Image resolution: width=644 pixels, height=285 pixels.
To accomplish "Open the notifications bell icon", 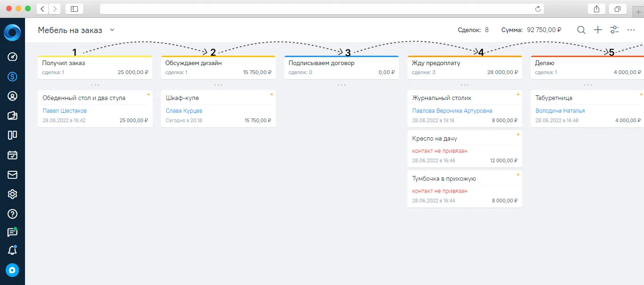I will coord(13,251).
